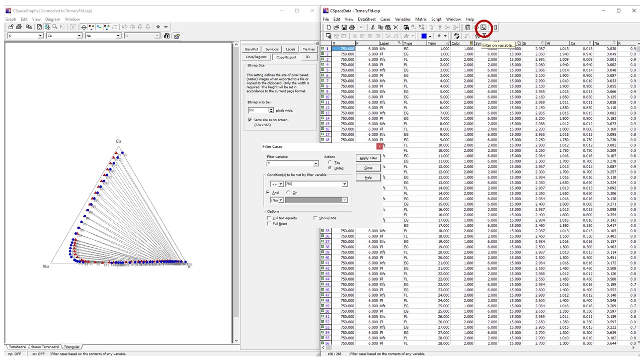Click the Find binoculars icon in CSpaceData
This screenshot has height=362, width=644.
click(407, 27)
